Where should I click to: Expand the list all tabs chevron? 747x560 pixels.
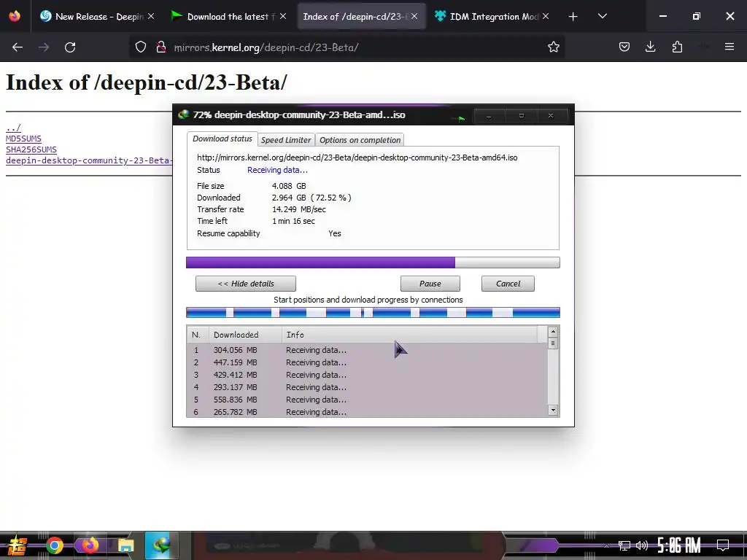tap(602, 16)
